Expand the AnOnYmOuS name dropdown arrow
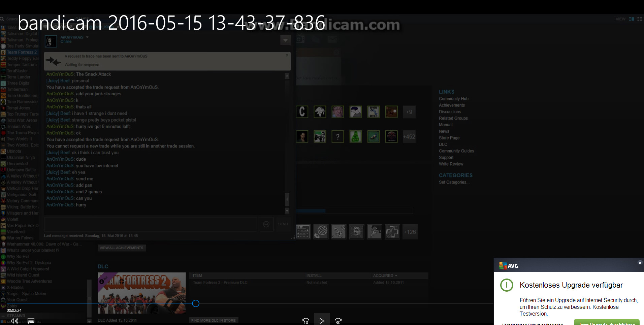 [87, 37]
